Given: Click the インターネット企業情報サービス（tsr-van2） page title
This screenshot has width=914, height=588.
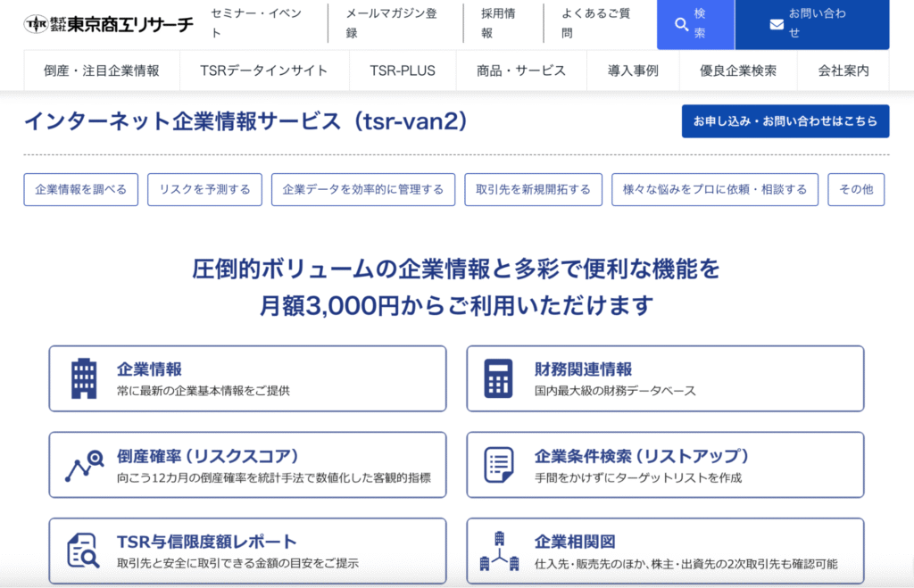Looking at the screenshot, I should 246,121.
